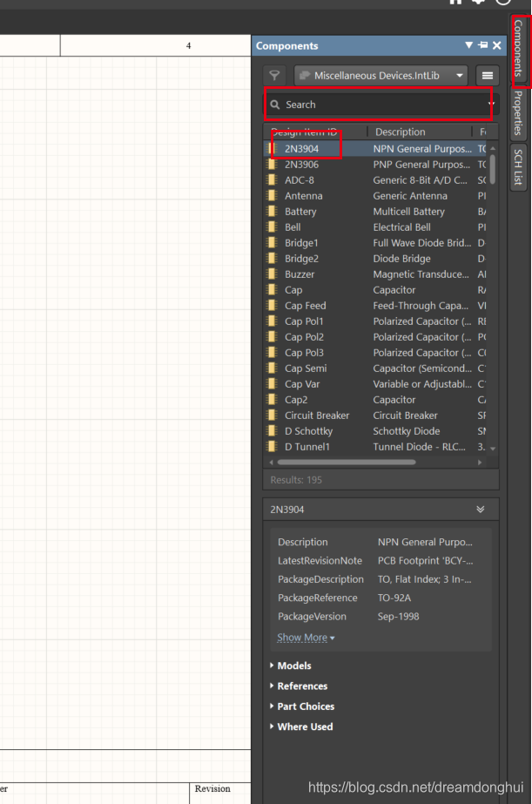Click into the component Search field
The image size is (532, 804).
378,105
